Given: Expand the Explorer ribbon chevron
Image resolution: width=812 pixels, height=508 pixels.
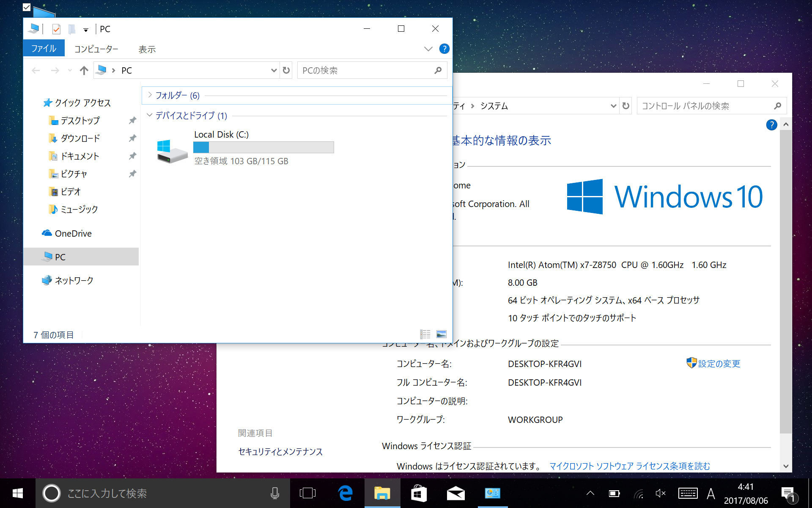Looking at the screenshot, I should pos(428,49).
